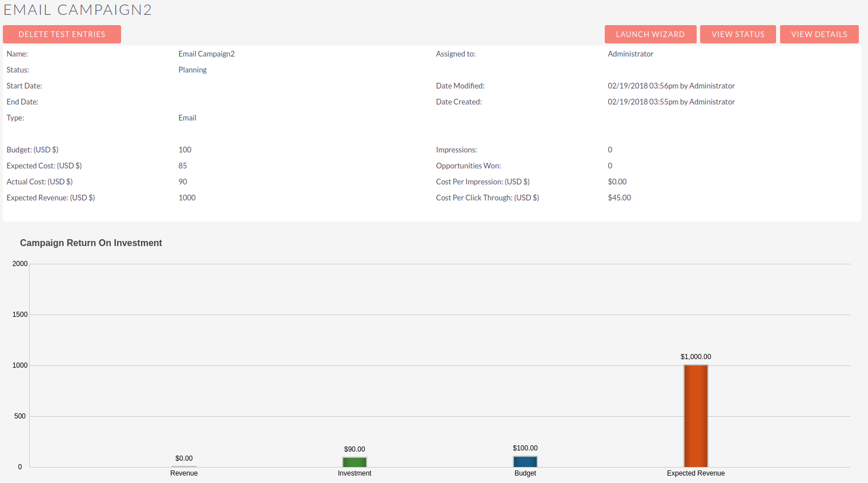Select the Budget value of 100
The height and width of the screenshot is (483, 868).
pos(184,150)
